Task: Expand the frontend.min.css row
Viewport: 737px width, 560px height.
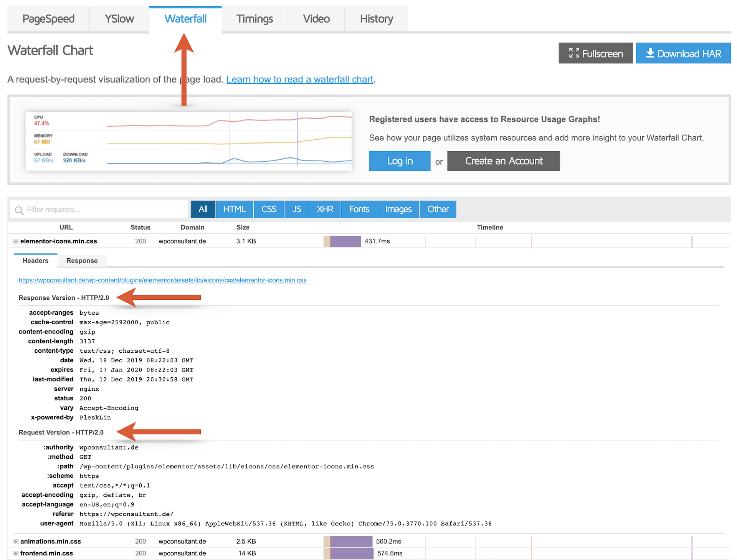Action: [16, 553]
